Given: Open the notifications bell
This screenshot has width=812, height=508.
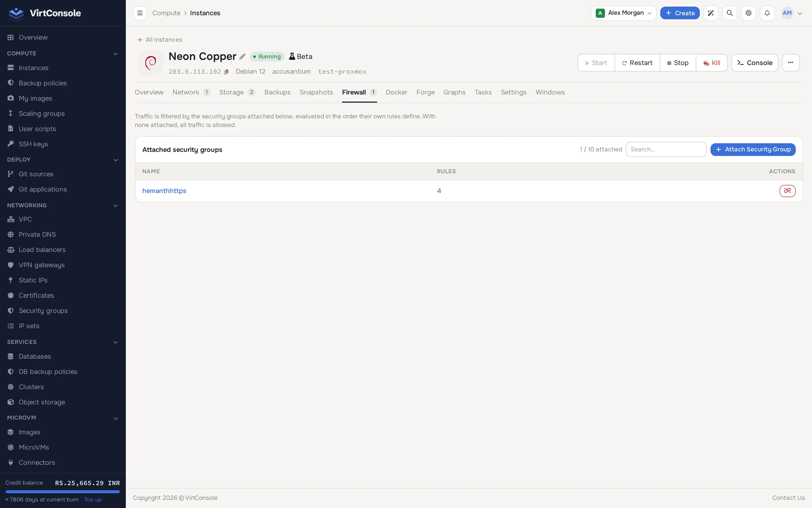Looking at the screenshot, I should [x=767, y=13].
